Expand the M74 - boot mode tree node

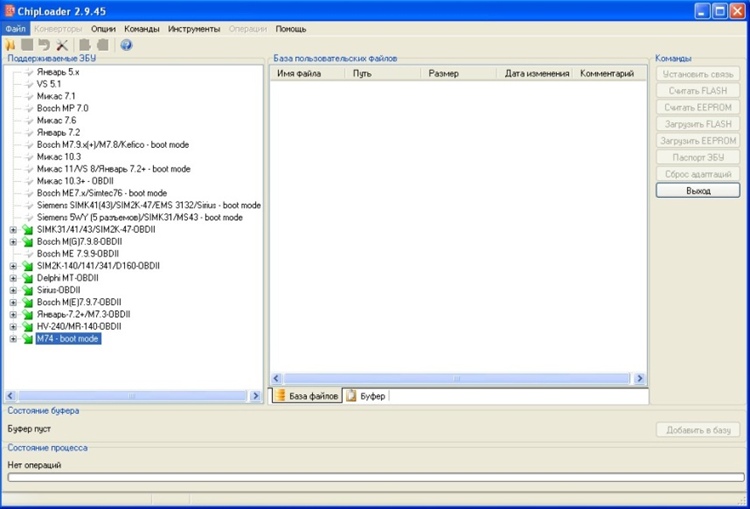click(x=13, y=339)
